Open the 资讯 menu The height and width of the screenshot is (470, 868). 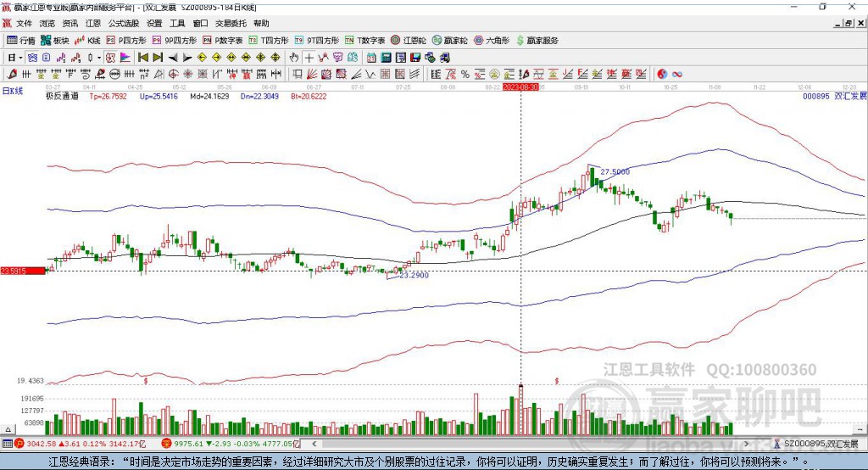(x=70, y=23)
